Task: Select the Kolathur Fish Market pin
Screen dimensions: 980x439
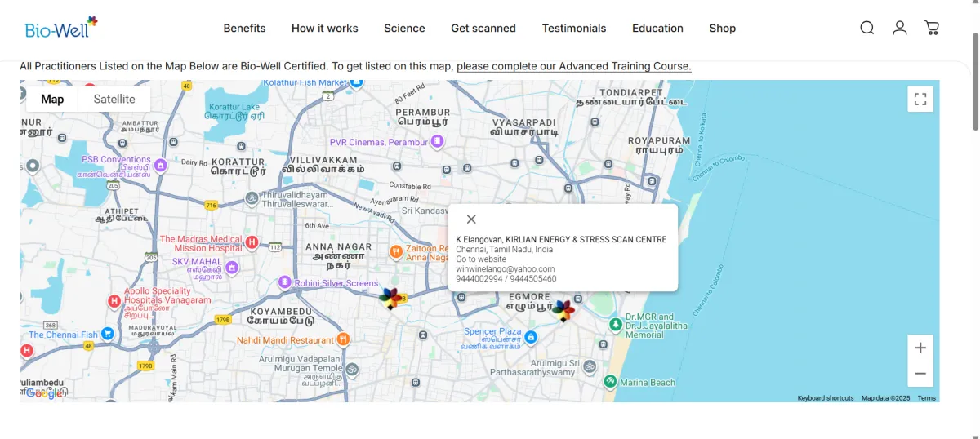Action: [356, 83]
